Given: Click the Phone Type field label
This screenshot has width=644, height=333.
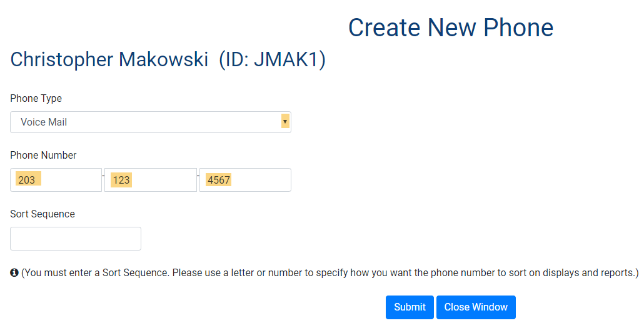Looking at the screenshot, I should click(x=36, y=99).
